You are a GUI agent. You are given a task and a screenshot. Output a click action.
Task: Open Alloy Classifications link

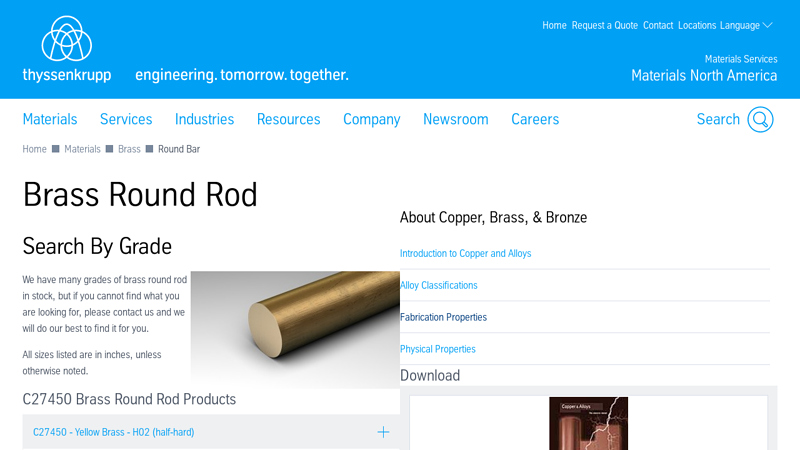(x=439, y=285)
